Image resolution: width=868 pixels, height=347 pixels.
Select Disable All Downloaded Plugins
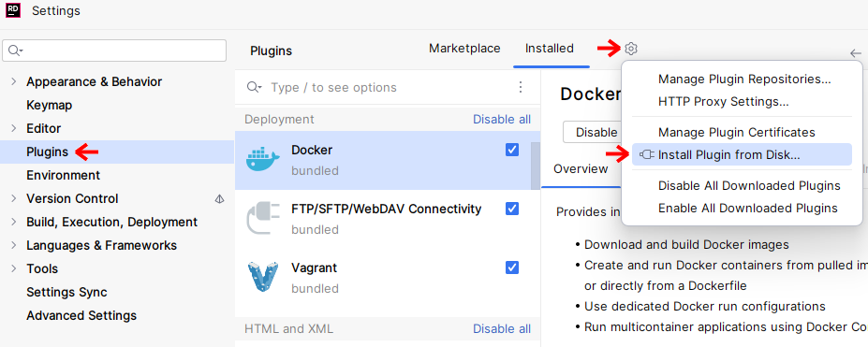tap(749, 185)
